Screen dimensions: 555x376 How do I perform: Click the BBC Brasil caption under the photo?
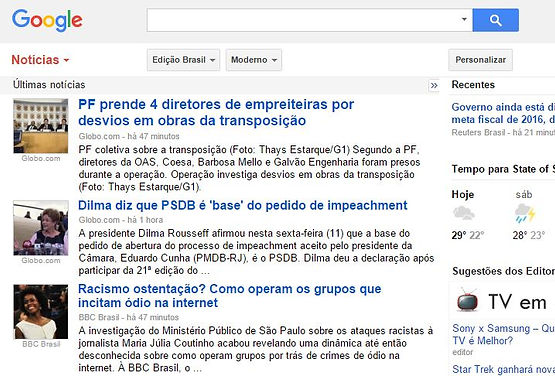coord(41,344)
